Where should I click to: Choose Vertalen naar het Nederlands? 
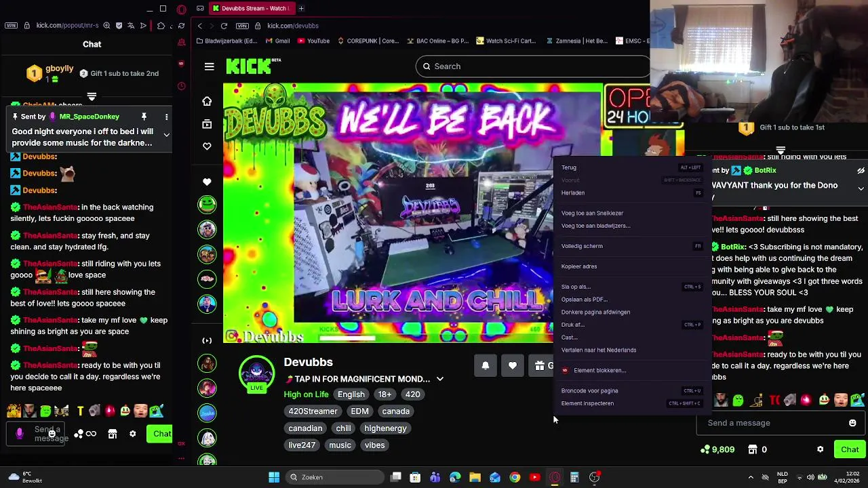[x=631, y=350]
